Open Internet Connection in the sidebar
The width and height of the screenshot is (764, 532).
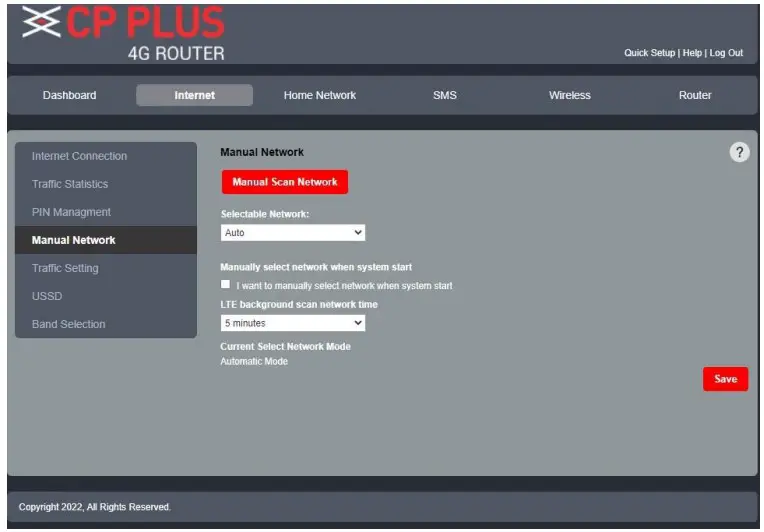pyautogui.click(x=106, y=156)
